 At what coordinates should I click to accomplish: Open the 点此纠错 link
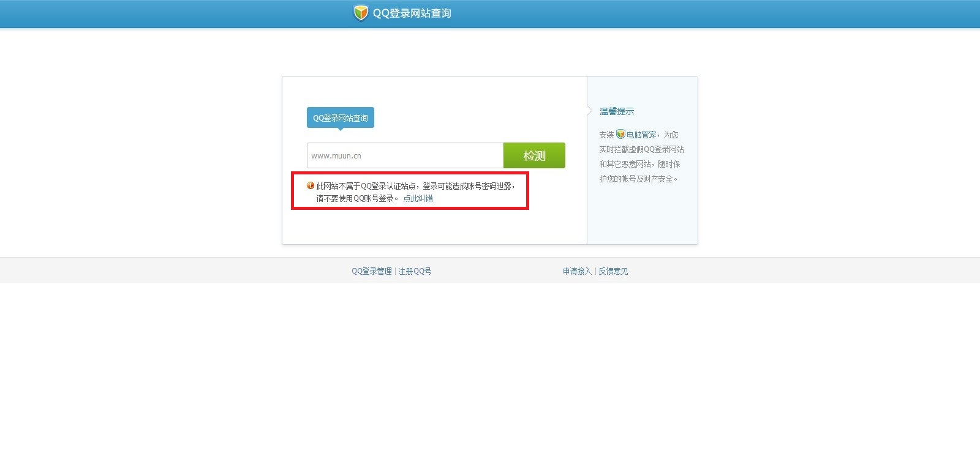(418, 198)
